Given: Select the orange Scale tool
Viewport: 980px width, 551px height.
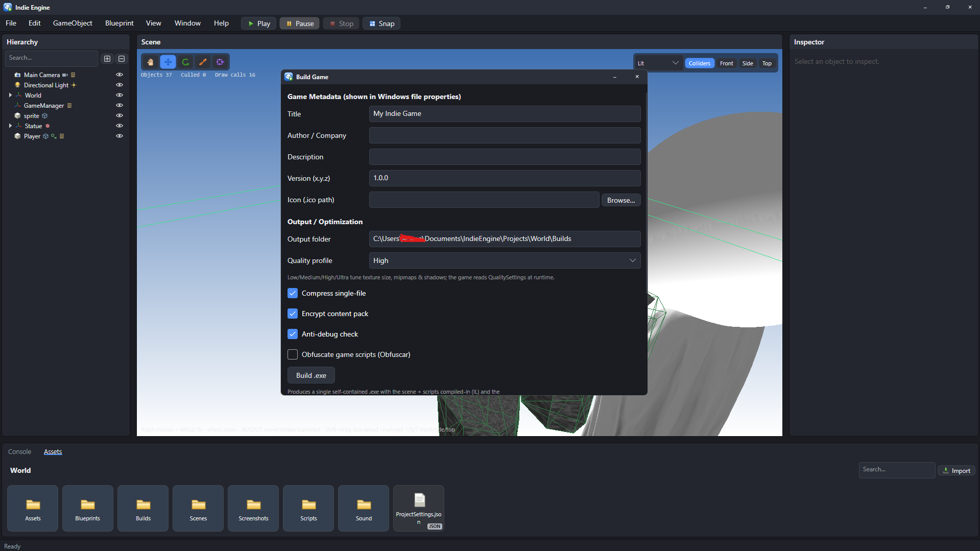Looking at the screenshot, I should [203, 62].
